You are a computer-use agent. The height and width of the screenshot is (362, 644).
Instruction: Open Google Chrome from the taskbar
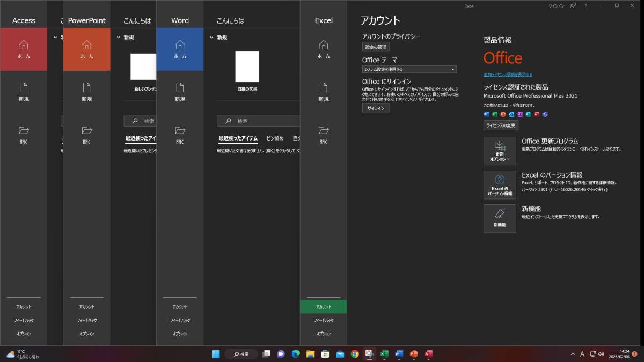click(x=355, y=354)
